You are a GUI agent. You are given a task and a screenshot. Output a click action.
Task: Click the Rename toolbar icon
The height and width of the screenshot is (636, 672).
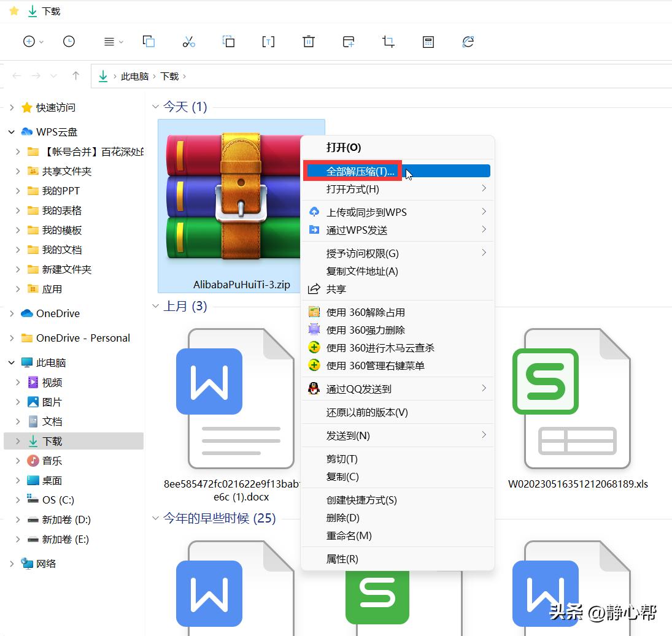tap(268, 42)
